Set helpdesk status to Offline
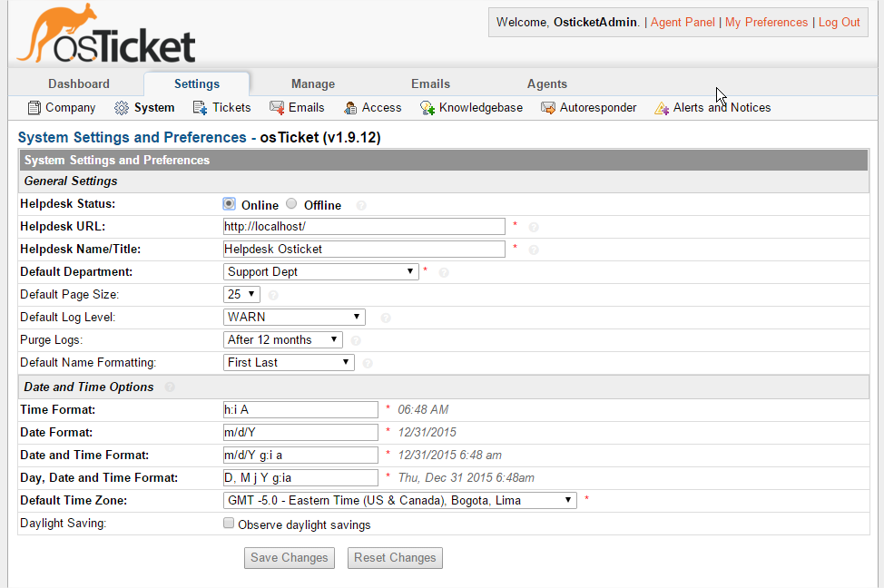This screenshot has width=884, height=588. 291,204
